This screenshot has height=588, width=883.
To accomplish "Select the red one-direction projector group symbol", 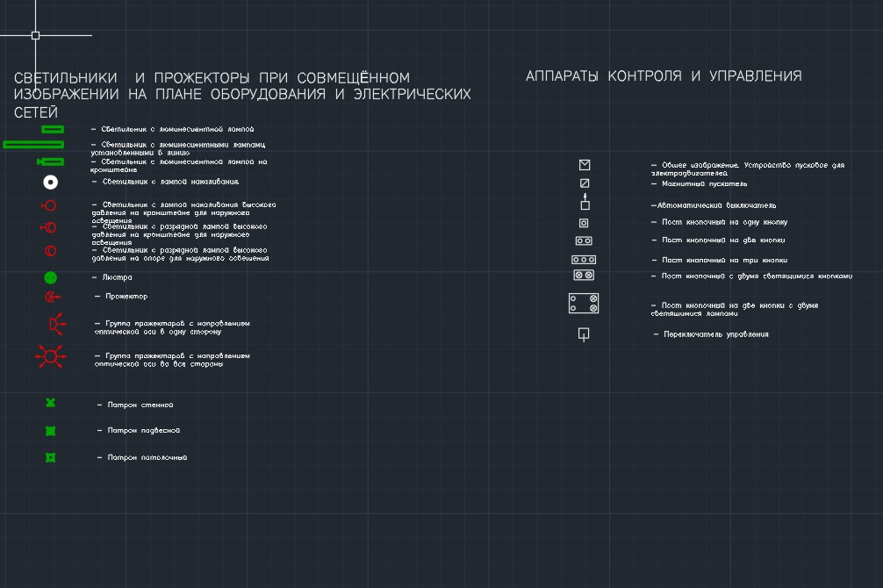I will coord(57,324).
